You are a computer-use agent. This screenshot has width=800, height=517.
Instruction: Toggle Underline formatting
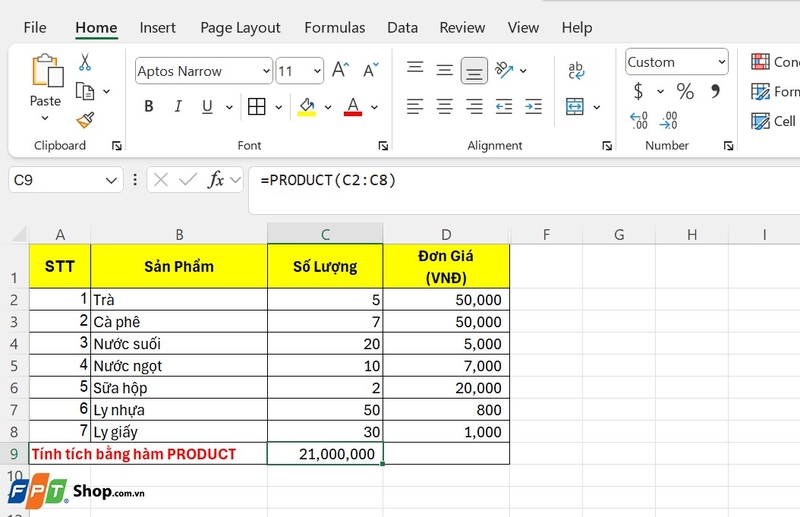tap(207, 106)
